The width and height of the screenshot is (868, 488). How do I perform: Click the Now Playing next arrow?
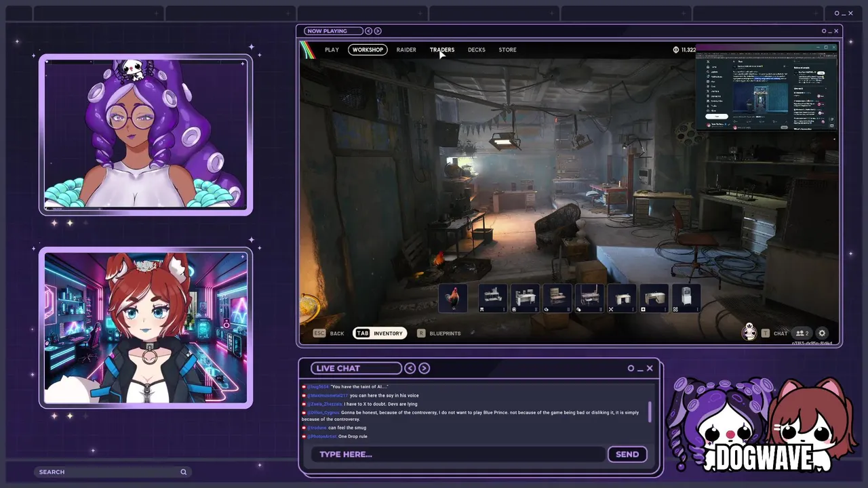378,30
